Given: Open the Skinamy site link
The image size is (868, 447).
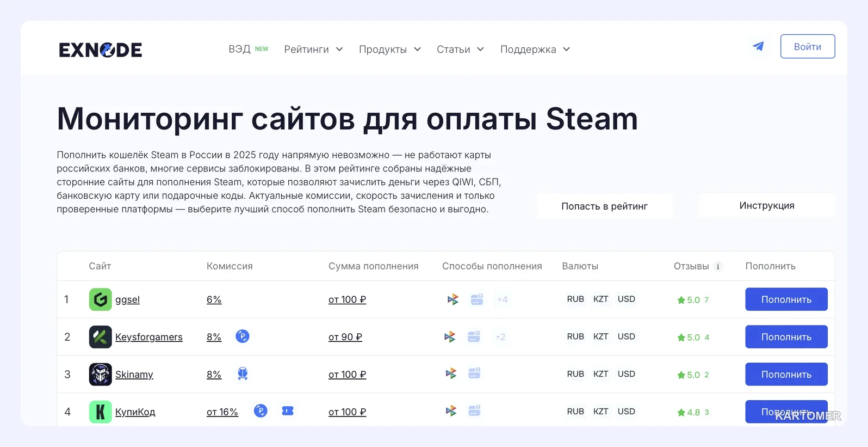Looking at the screenshot, I should [x=134, y=375].
